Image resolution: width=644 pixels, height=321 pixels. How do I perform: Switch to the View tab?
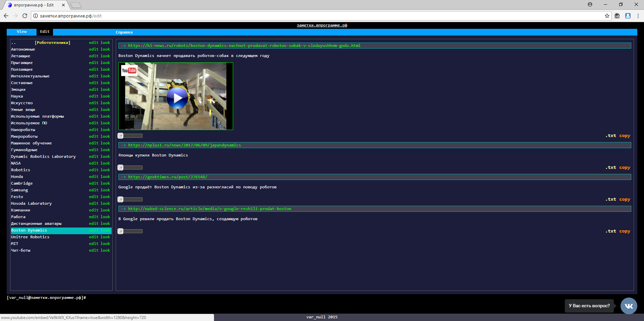22,31
